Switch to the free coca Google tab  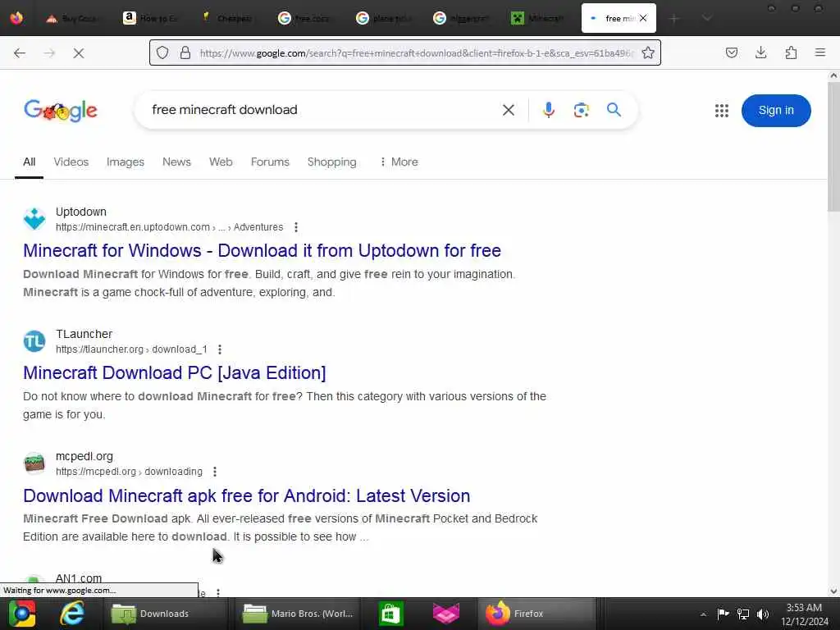click(x=306, y=18)
